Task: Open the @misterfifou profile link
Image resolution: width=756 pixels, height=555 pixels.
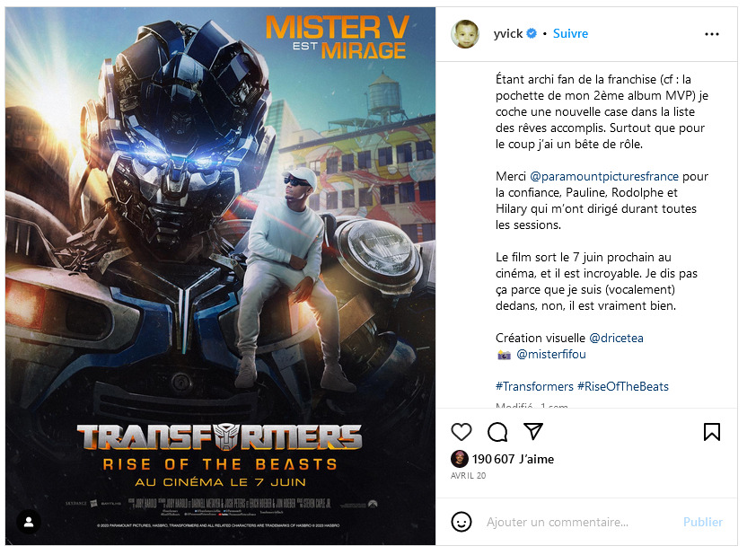Action: [551, 355]
